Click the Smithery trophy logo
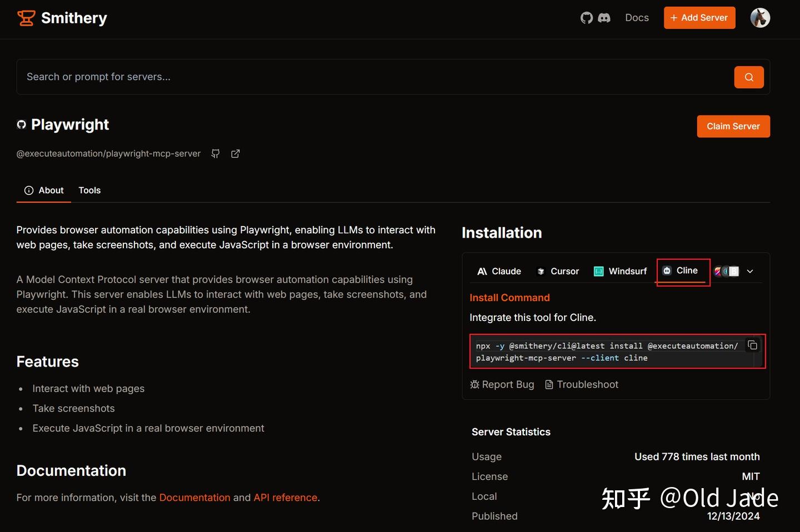Viewport: 800px width, 532px height. (x=26, y=17)
